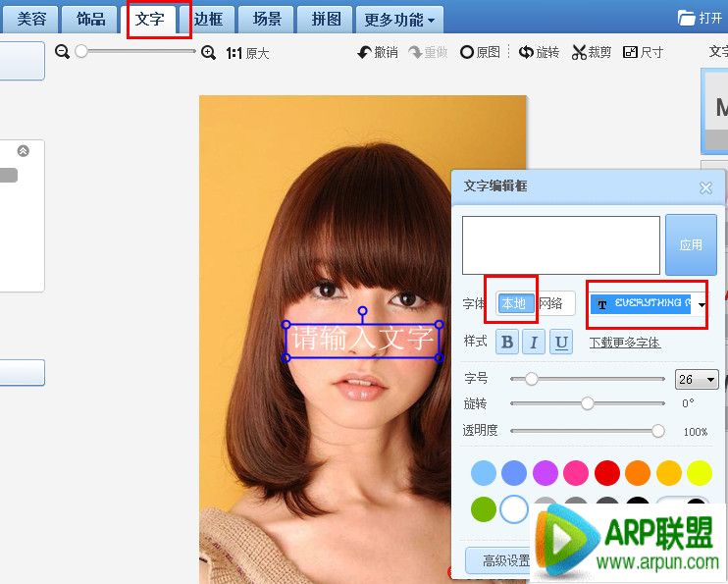The height and width of the screenshot is (584, 728).
Task: Click the zoom in magnifier icon
Action: coord(208,52)
